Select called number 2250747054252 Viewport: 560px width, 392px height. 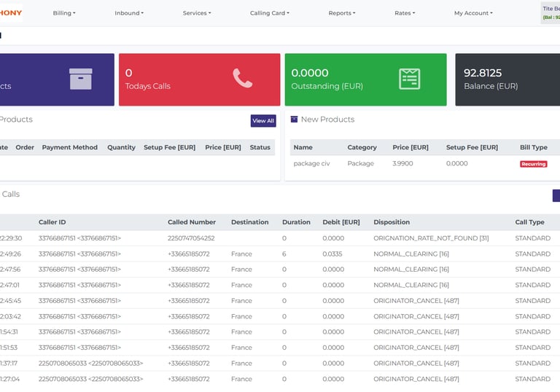point(191,238)
